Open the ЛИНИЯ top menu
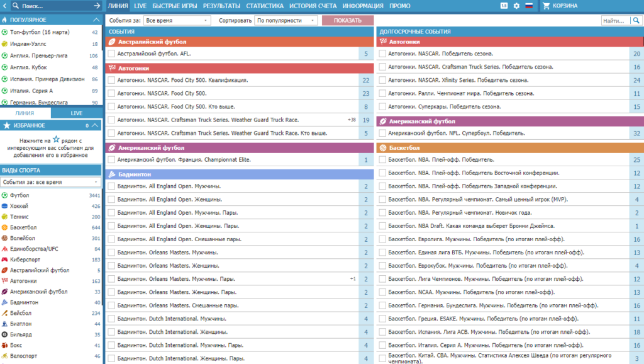The width and height of the screenshot is (644, 364). click(118, 6)
